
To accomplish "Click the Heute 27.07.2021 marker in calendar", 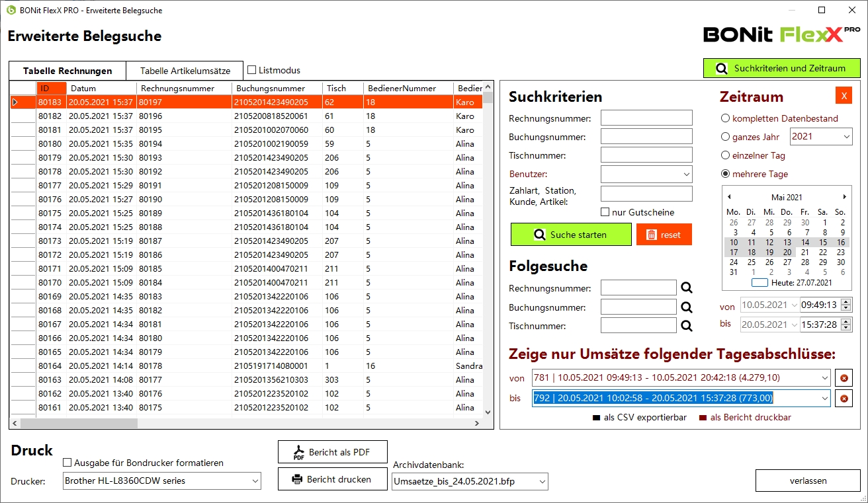I will [x=793, y=282].
